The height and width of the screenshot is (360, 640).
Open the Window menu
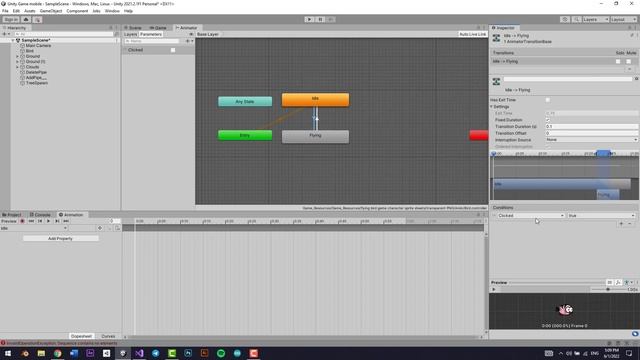112,11
